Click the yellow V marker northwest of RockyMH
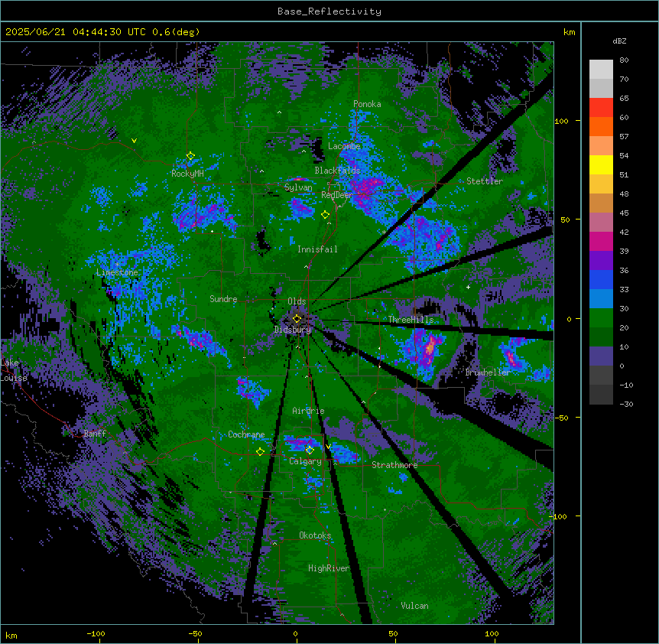This screenshot has height=644, width=659. pos(134,141)
